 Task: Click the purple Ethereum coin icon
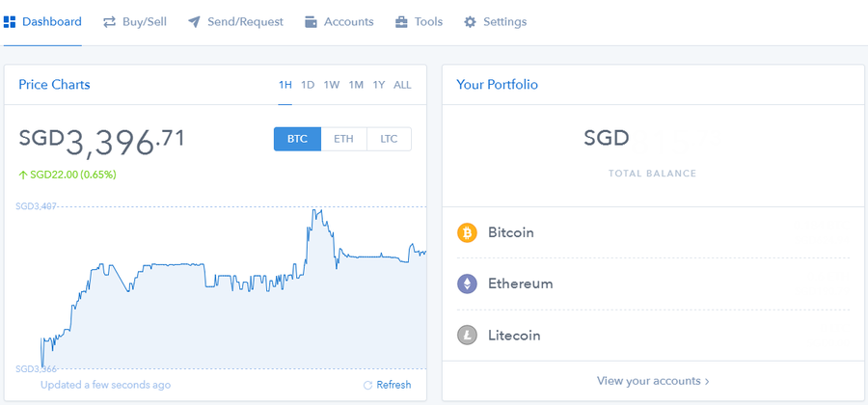(x=467, y=284)
